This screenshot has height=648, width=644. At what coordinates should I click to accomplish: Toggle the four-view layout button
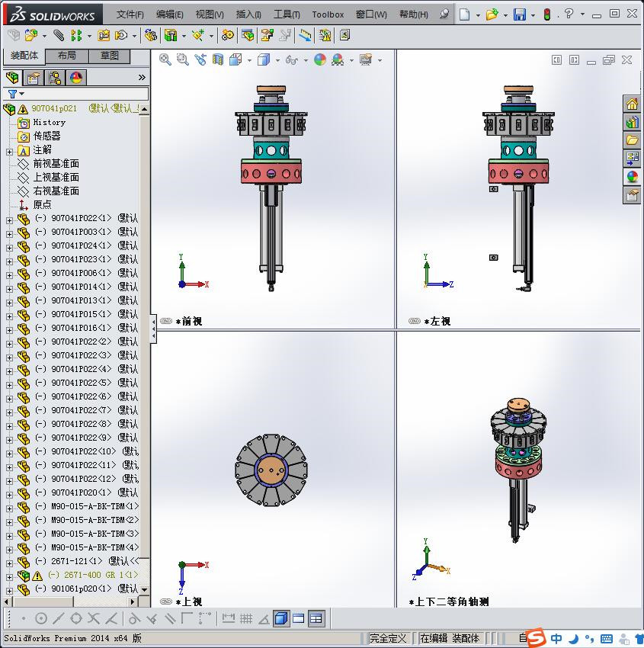[x=316, y=618]
